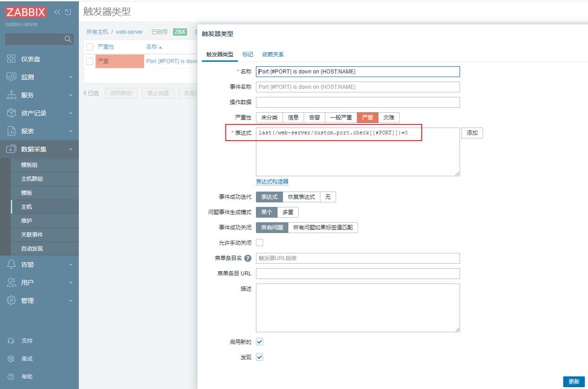The image size is (588, 389).
Task: Check the 严重 trigger row checkbox
Action: click(90, 61)
